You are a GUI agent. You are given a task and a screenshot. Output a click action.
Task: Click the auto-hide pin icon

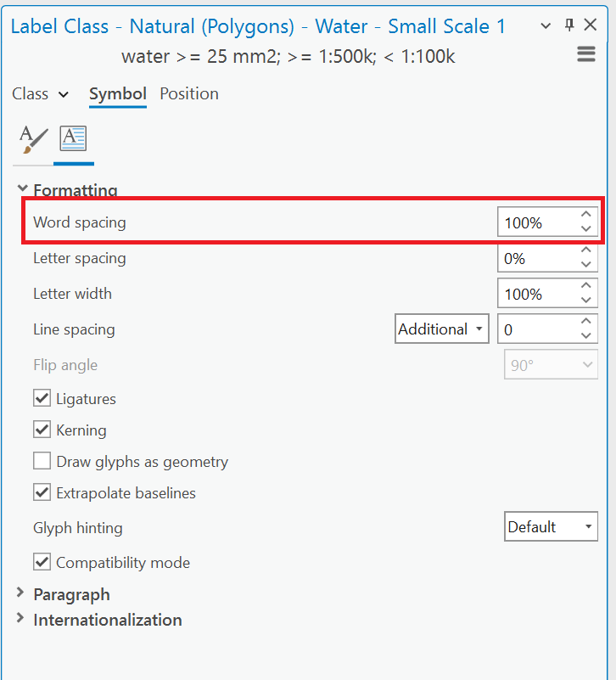pos(568,25)
